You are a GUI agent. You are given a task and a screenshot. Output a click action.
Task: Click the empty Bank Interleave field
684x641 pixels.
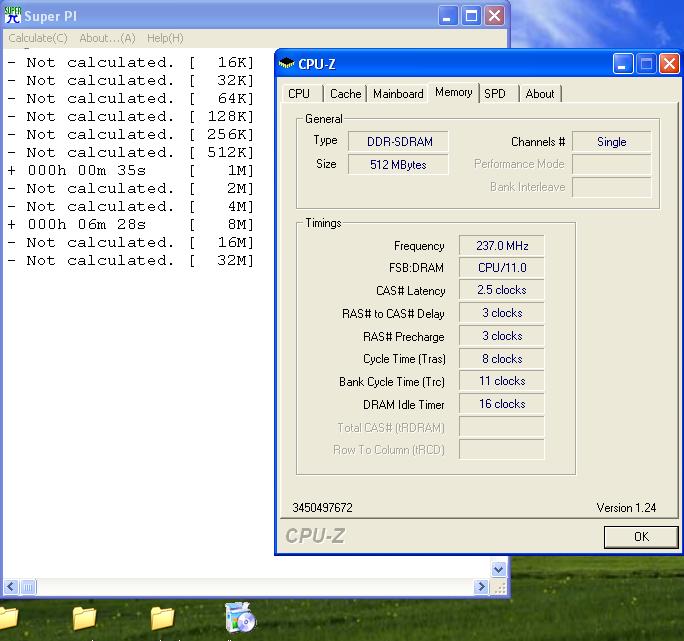click(x=612, y=188)
